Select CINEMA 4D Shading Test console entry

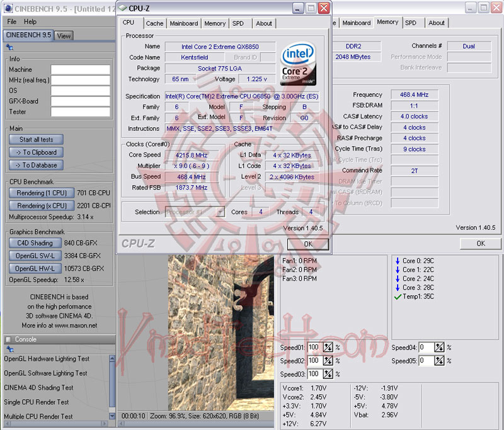[x=38, y=388]
